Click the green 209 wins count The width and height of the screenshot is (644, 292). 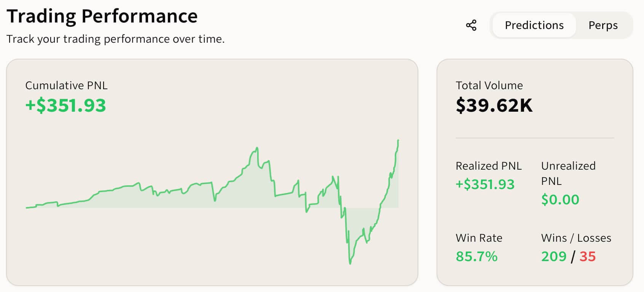click(x=554, y=257)
